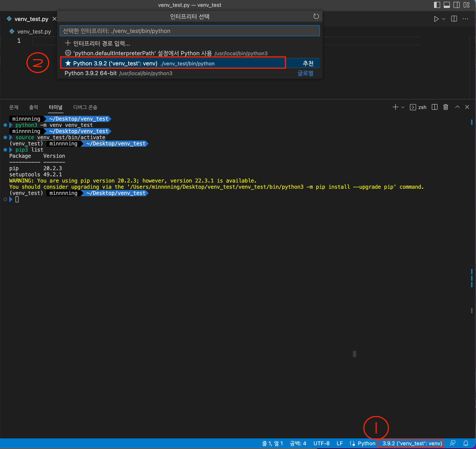Switch to the 출력 tab
The image size is (476, 449).
[x=34, y=107]
